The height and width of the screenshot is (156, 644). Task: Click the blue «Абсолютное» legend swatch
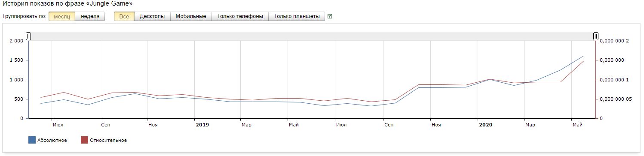pyautogui.click(x=32, y=140)
